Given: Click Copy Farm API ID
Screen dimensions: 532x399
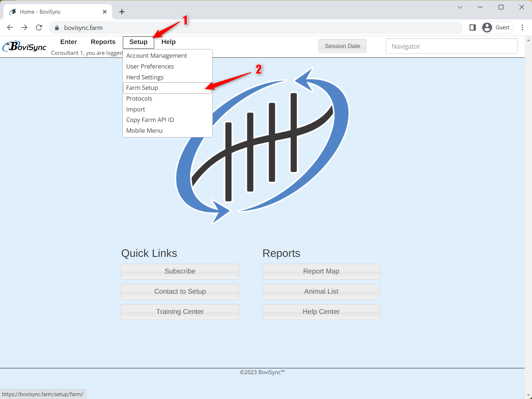Looking at the screenshot, I should coord(168,120).
